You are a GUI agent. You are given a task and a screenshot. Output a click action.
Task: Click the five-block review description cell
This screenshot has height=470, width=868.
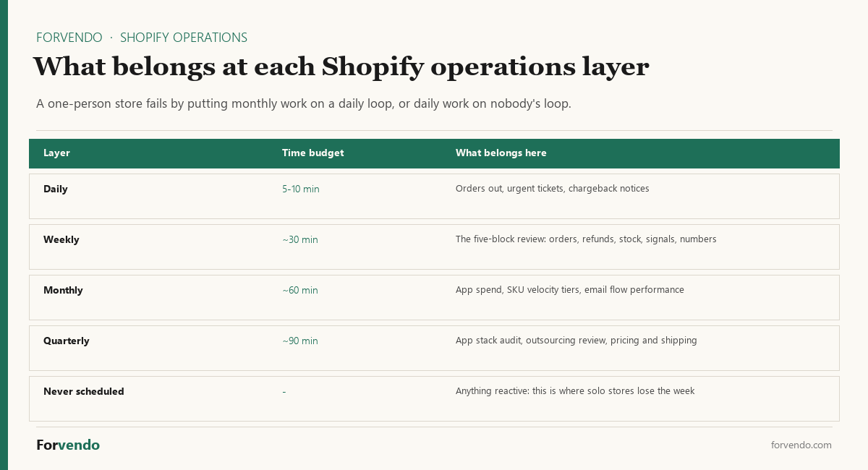[x=586, y=239]
